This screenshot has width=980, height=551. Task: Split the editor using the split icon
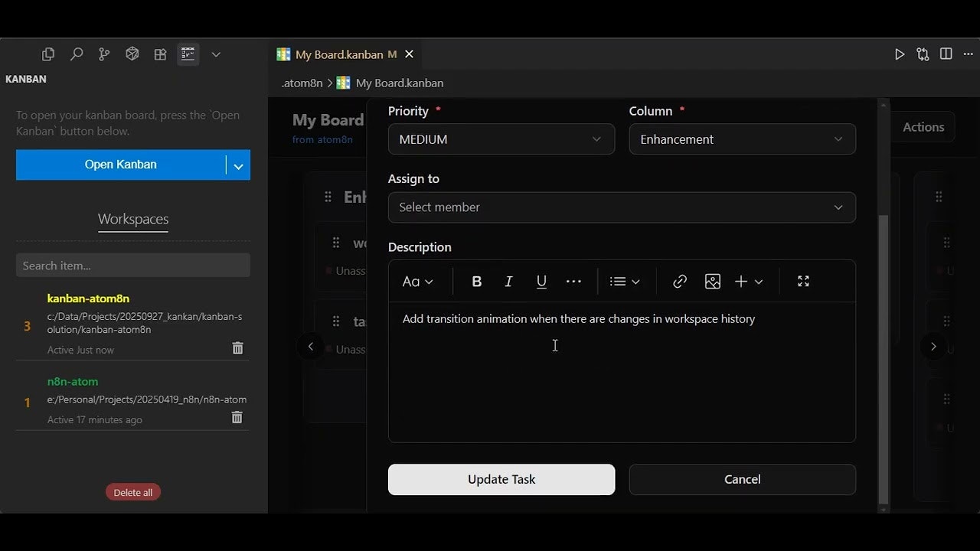pyautogui.click(x=946, y=54)
